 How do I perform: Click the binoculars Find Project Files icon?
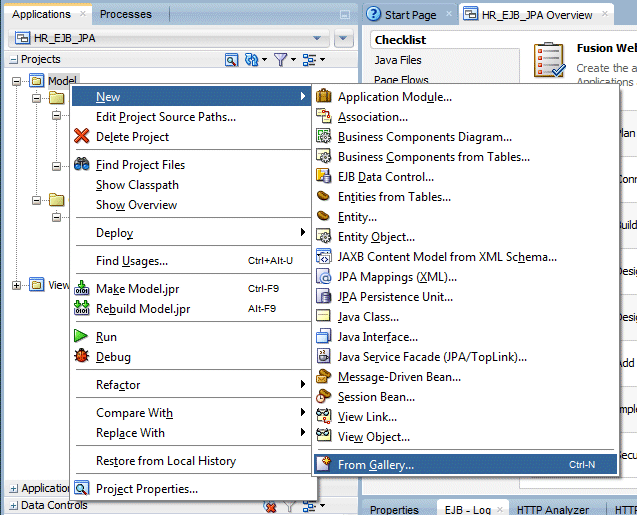click(x=82, y=164)
